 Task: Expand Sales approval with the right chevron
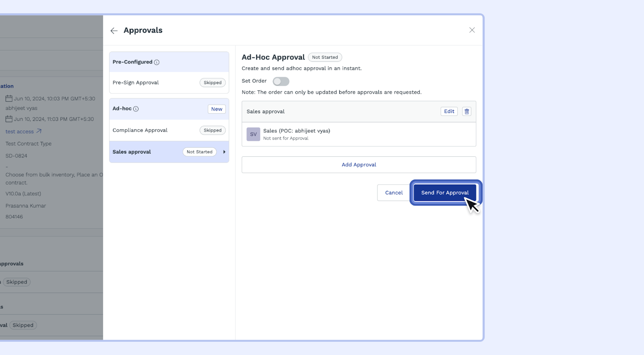(224, 152)
